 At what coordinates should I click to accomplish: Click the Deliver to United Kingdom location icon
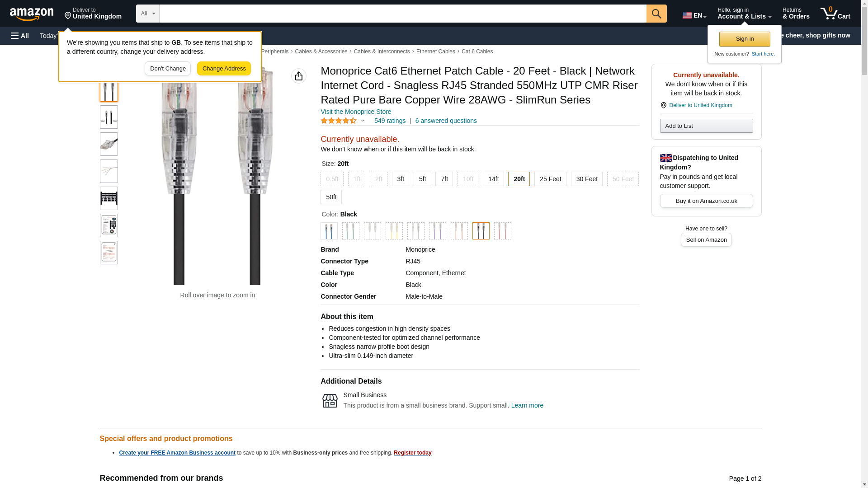[663, 105]
